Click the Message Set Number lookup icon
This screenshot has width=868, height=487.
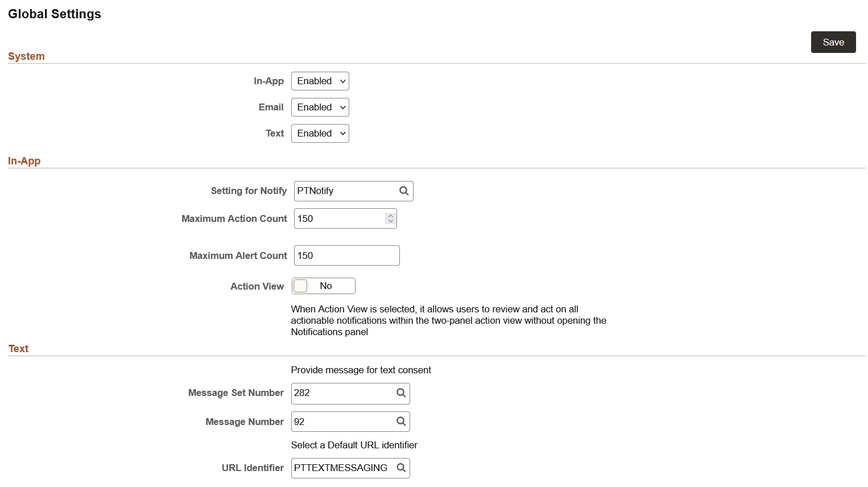[401, 393]
